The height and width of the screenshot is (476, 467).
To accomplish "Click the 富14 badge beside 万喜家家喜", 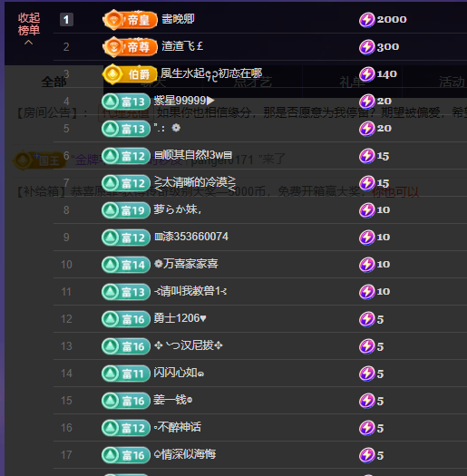I will (x=126, y=265).
